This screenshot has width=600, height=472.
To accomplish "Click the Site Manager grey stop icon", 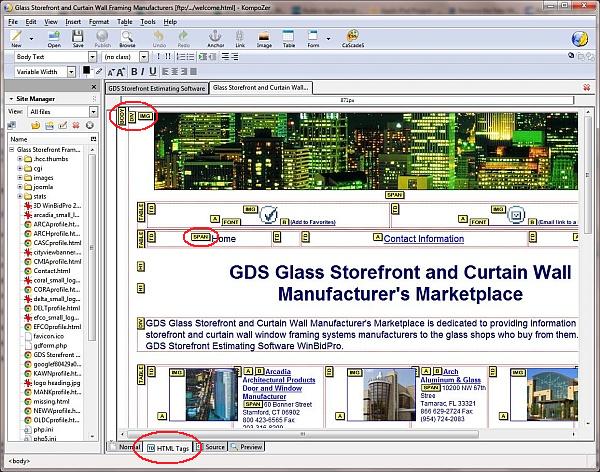I will tap(90, 125).
